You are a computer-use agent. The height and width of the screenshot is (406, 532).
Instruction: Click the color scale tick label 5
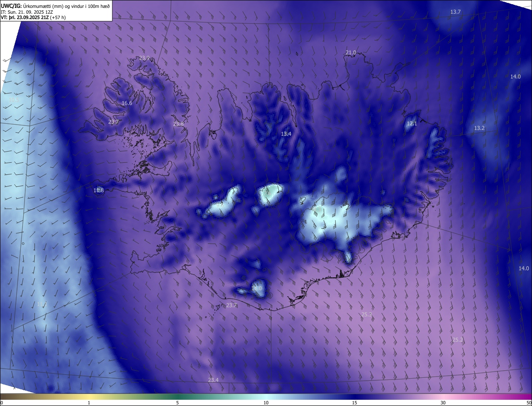(x=177, y=403)
